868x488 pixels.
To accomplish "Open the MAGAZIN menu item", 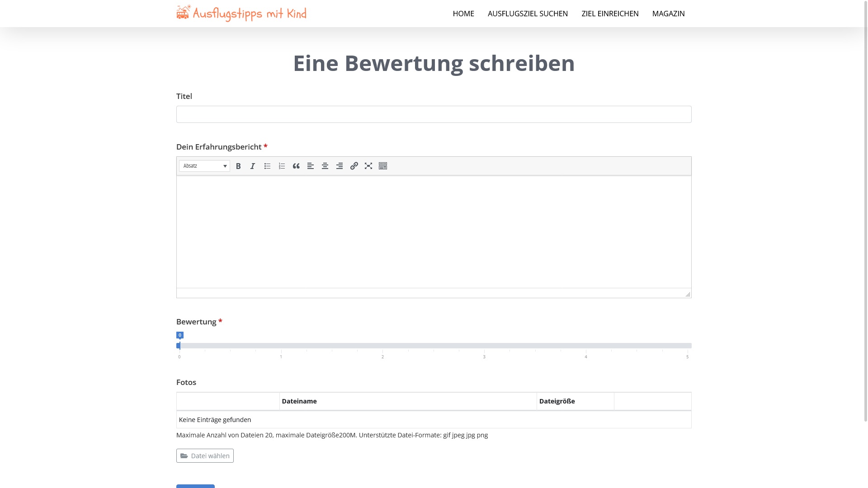I will click(x=668, y=14).
